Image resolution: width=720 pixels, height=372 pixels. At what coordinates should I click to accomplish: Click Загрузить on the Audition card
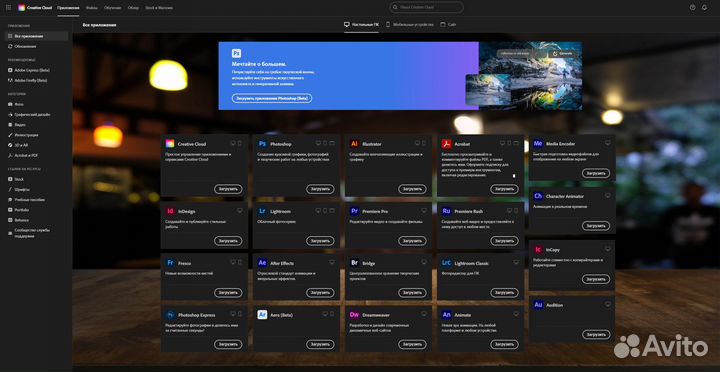(596, 334)
